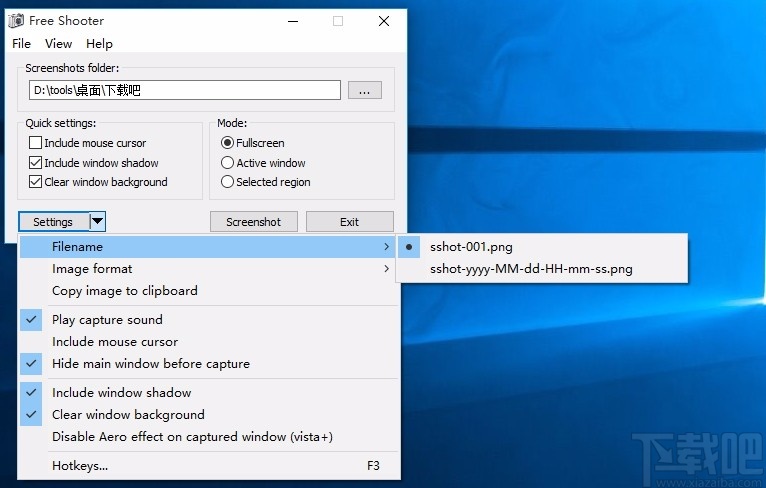This screenshot has width=766, height=488.
Task: Toggle Hide main window before capture
Action: [x=209, y=363]
